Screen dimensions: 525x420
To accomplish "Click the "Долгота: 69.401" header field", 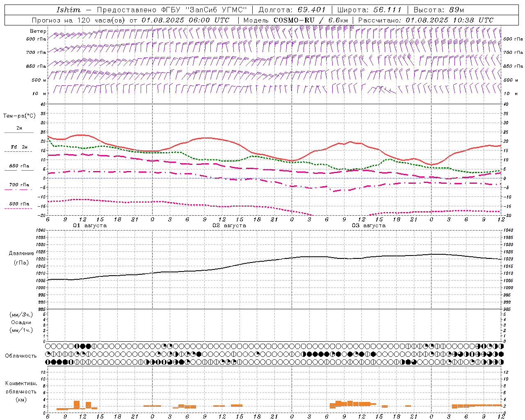I will click(292, 10).
